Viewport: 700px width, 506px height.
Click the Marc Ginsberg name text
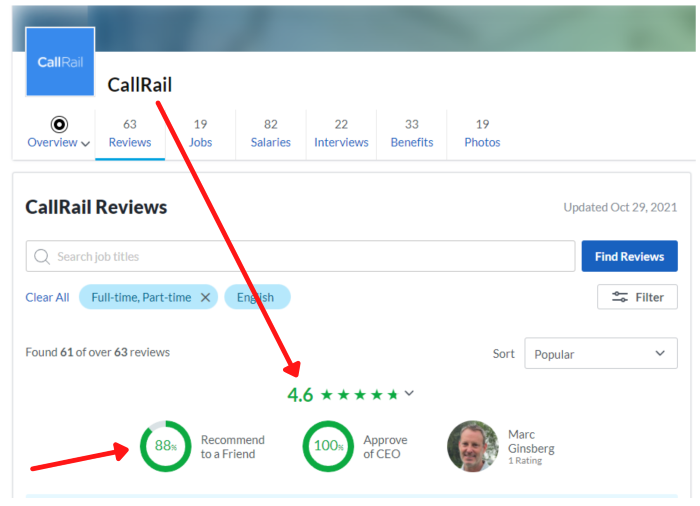pos(531,441)
